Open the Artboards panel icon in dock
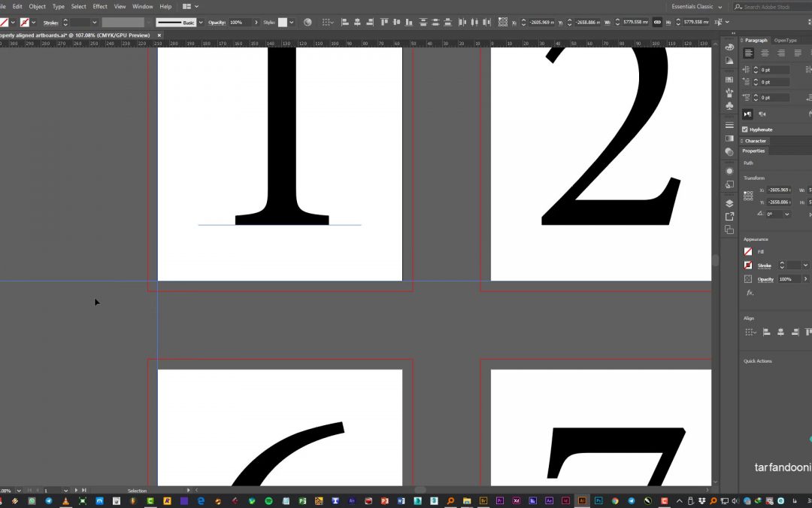Screen dimensions: 812x508 (x=729, y=230)
